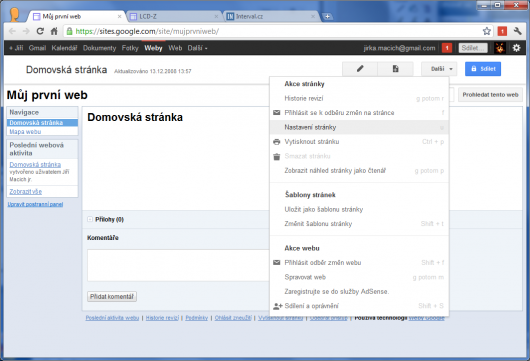Click person-plus icon next to Sdílení a oprávnění
The height and width of the screenshot is (361, 530).
pyautogui.click(x=278, y=306)
